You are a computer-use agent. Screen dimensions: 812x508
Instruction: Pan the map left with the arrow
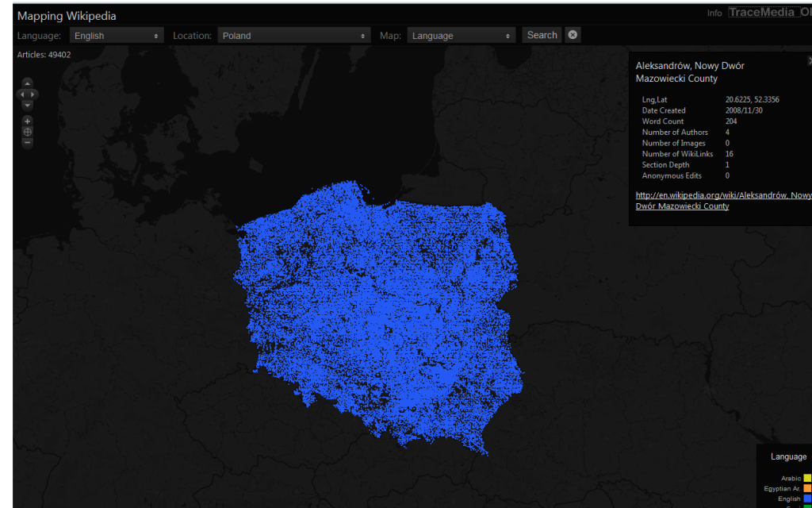point(21,94)
